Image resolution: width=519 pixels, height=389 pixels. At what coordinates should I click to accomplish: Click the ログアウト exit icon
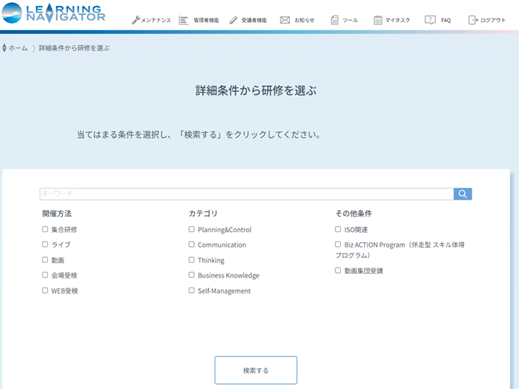click(473, 20)
